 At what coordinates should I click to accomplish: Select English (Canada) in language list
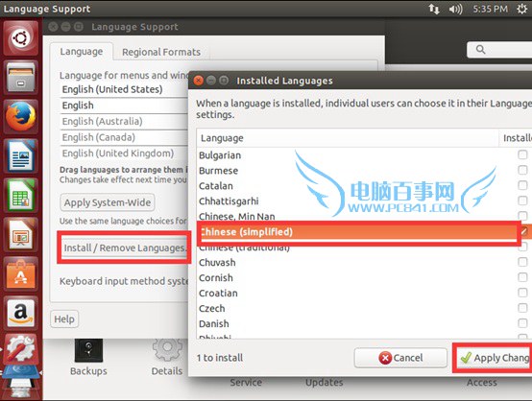pos(124,137)
